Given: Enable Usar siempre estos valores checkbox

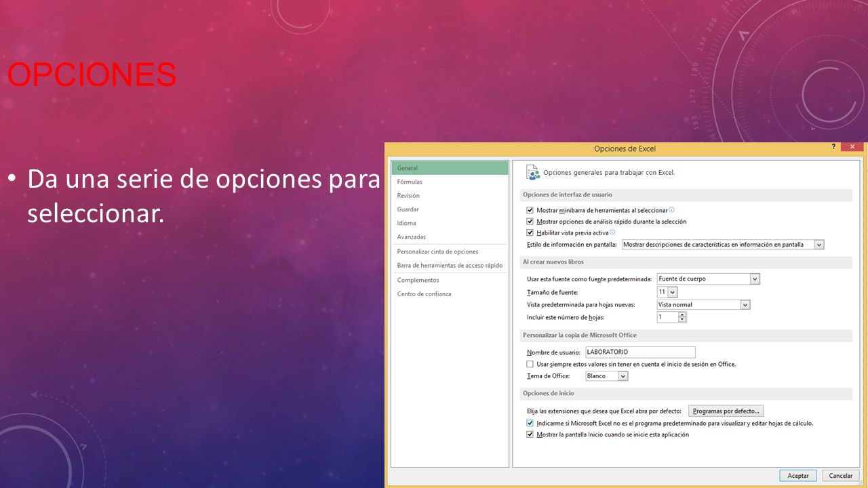Looking at the screenshot, I should [530, 364].
